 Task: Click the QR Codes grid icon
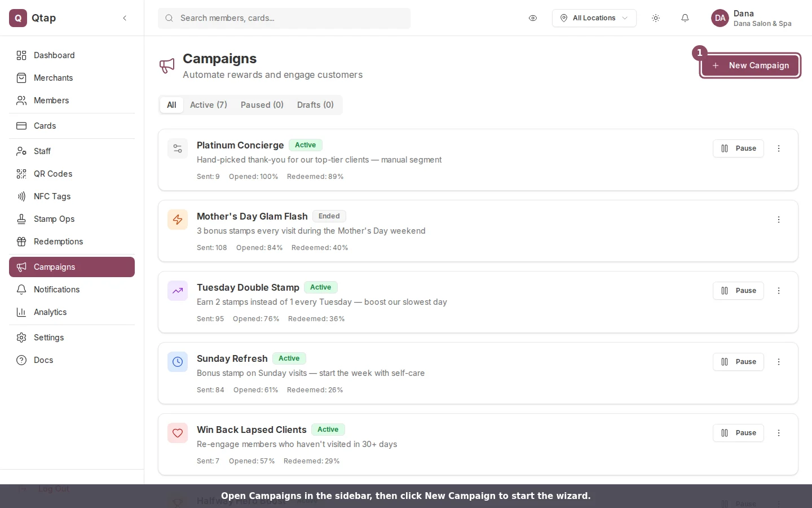pos(21,174)
